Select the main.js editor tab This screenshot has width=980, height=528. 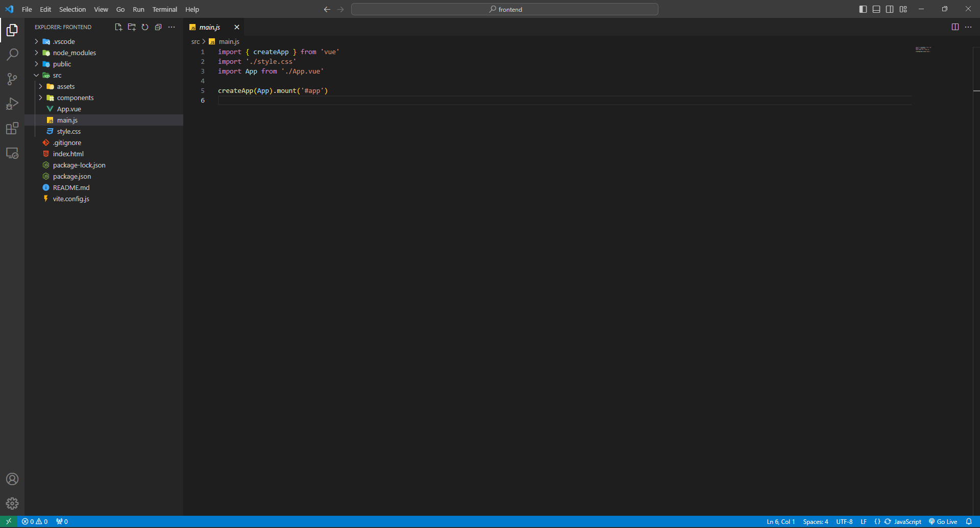[209, 27]
